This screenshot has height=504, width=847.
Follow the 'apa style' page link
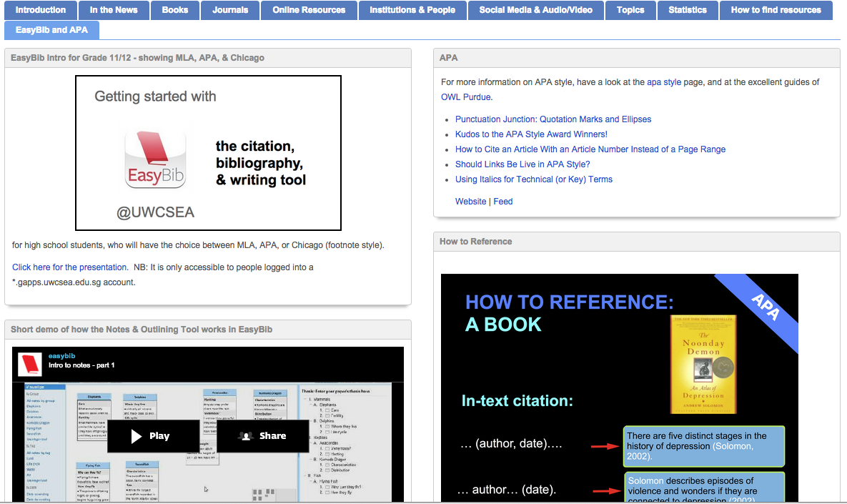(664, 82)
